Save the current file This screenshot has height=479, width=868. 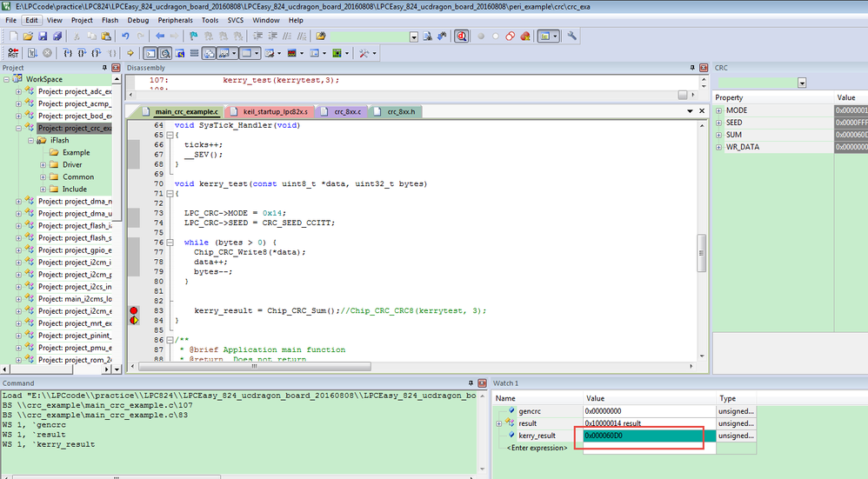43,36
